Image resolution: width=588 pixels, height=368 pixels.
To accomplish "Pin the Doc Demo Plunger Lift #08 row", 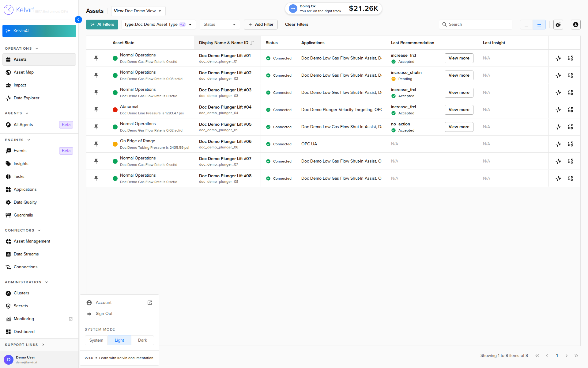I will 96,178.
